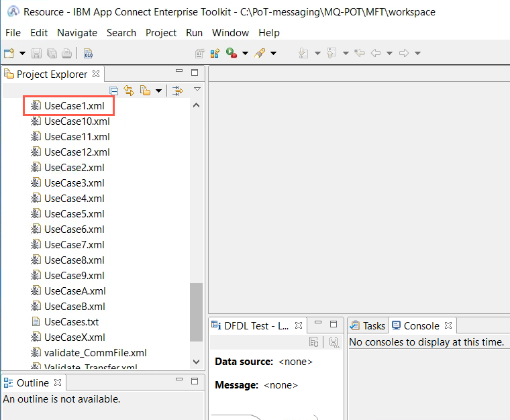
Task: Open the working set dropdown arrow
Action: pyautogui.click(x=159, y=91)
